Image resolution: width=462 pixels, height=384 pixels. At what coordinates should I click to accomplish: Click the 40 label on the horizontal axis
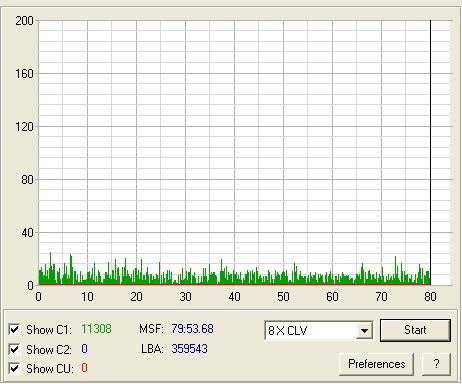(234, 297)
